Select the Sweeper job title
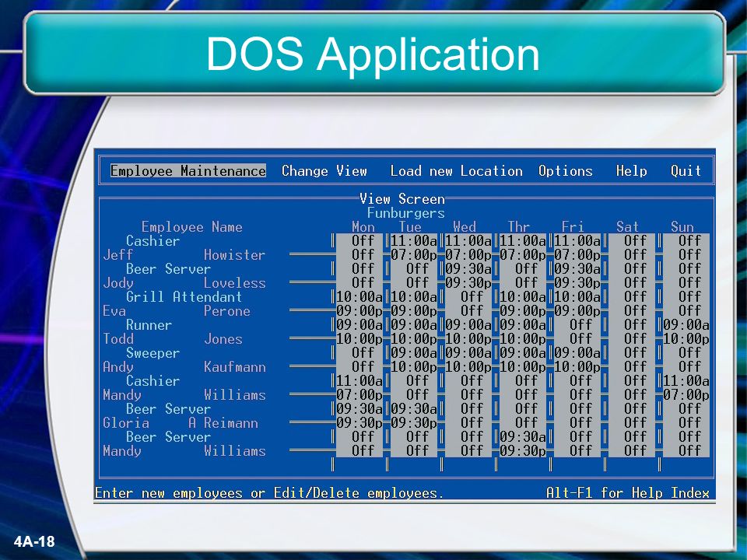Screen dimensions: 747x560 coord(153,353)
